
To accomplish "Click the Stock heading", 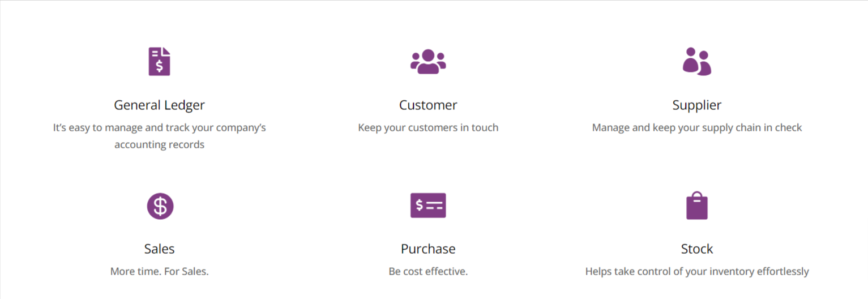I will tap(697, 249).
